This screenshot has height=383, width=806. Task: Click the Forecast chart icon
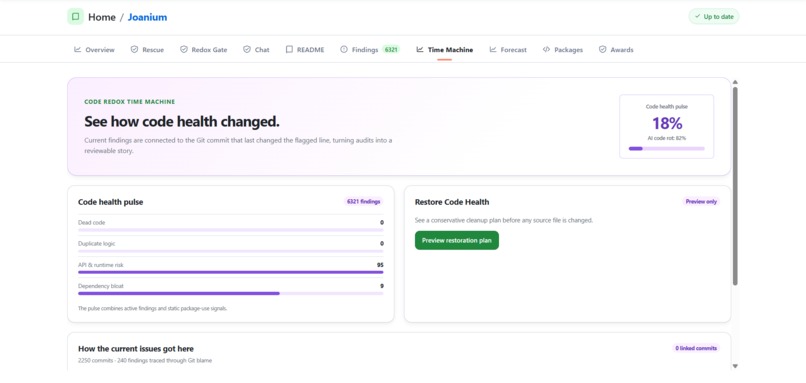pyautogui.click(x=493, y=49)
